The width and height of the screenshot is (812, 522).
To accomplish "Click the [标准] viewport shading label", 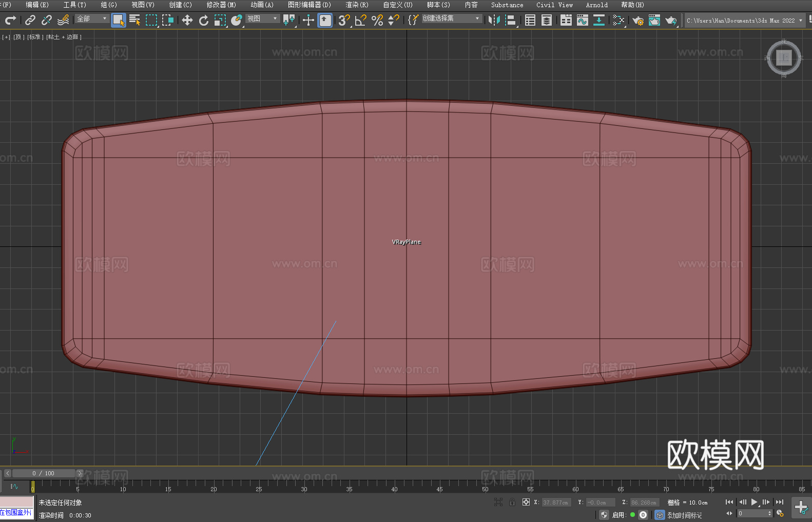I will pos(35,37).
